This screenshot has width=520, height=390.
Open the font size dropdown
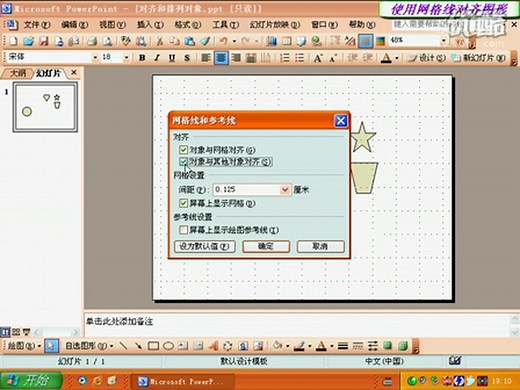(126, 58)
